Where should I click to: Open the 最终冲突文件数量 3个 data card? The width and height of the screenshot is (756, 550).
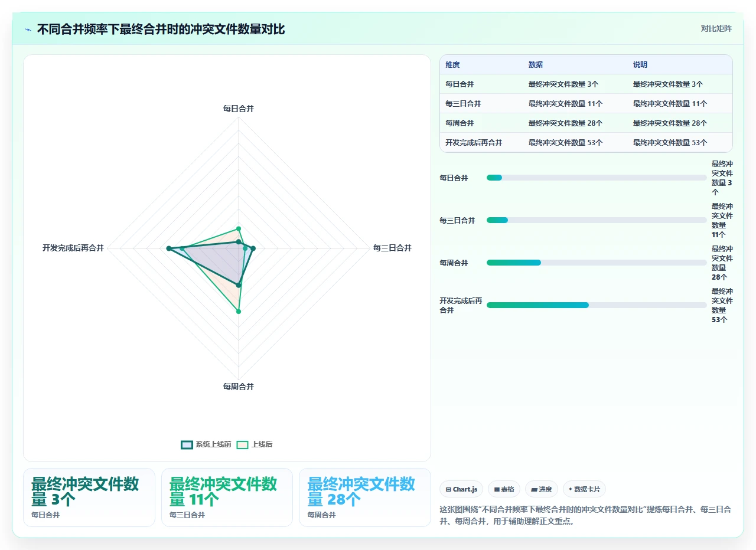[89, 497]
